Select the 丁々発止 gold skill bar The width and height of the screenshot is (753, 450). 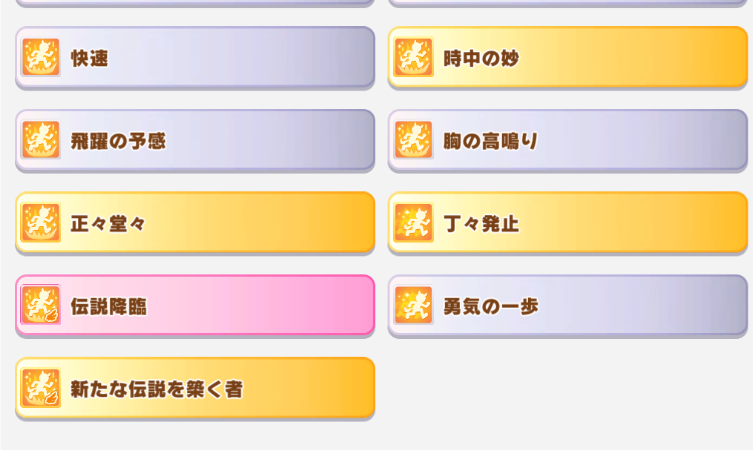click(568, 223)
